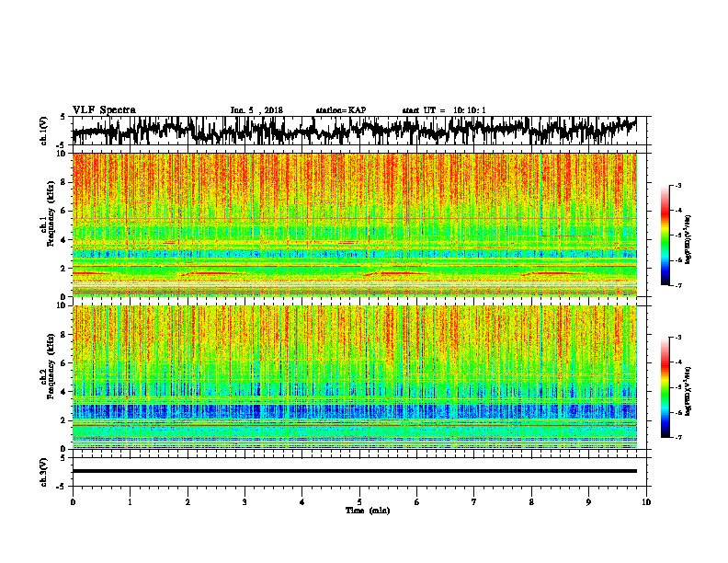Click the "-7" tick on the ch.2 colorbar

click(677, 437)
